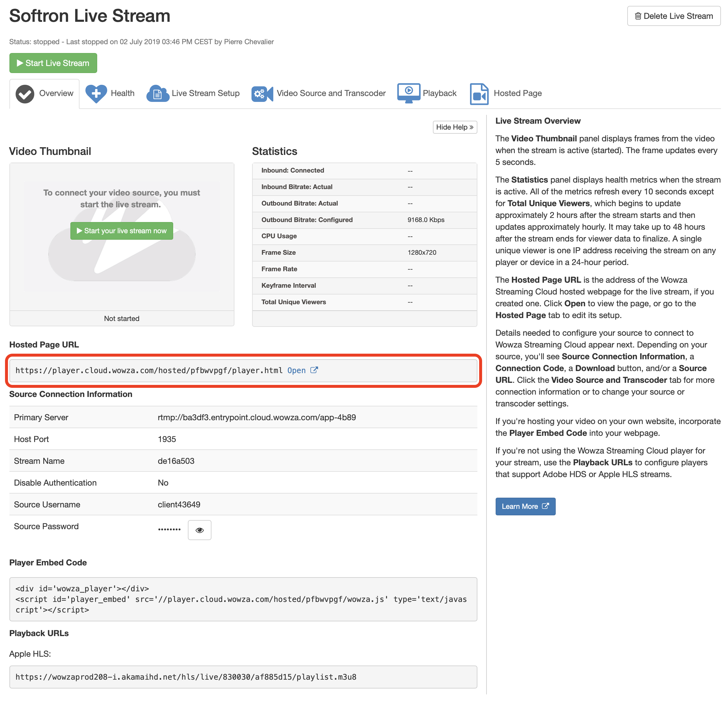
Task: Click the hosted page URL text
Action: pyautogui.click(x=149, y=370)
